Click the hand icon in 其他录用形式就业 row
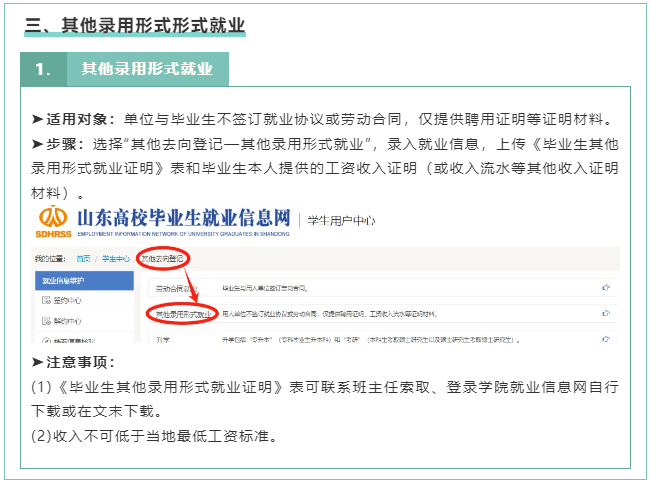650x484 pixels. 606,314
